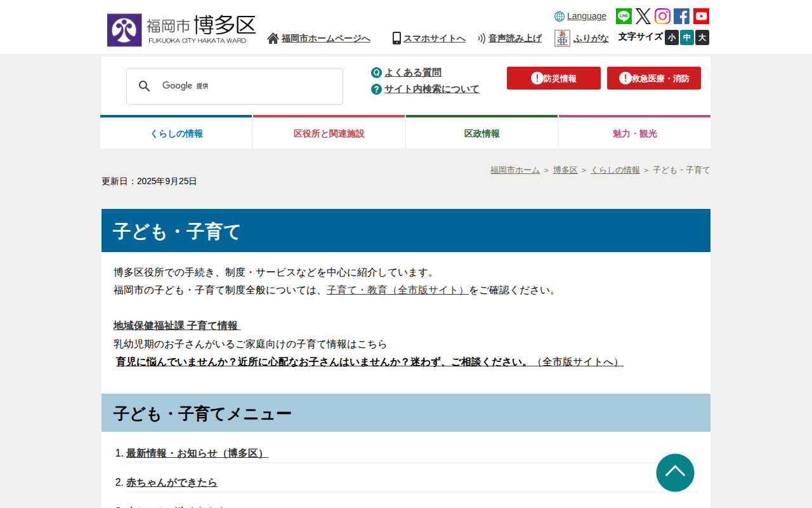Open 子育て・教育（全市版サイト）link
812x508 pixels.
[398, 290]
